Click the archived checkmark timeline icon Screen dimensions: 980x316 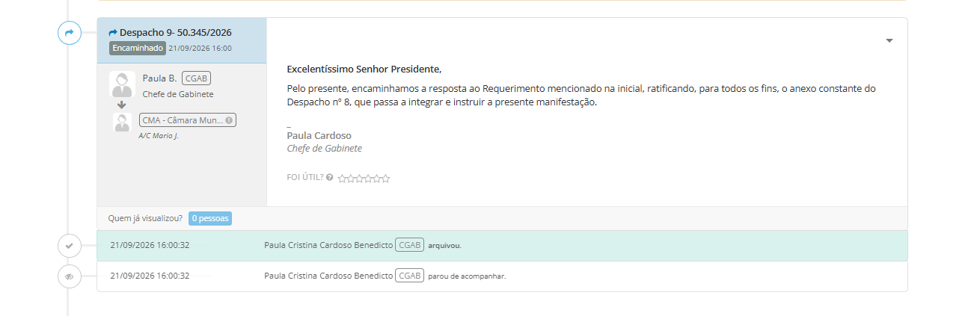coord(69,245)
